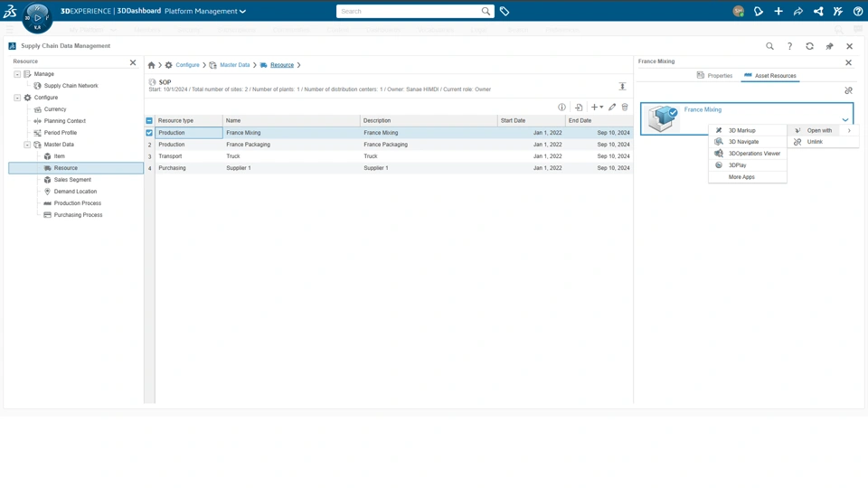
Task: Open the Platform Management dropdown
Action: [205, 11]
